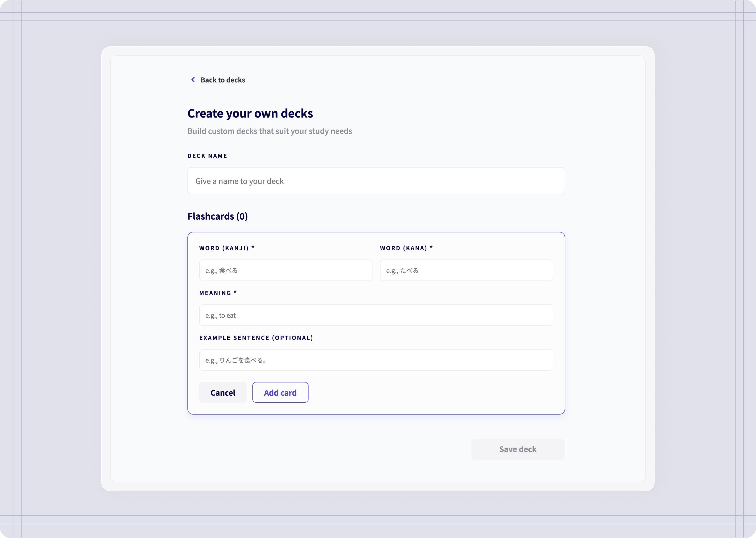Click the asterisk after WORD (KANA)

(431, 247)
